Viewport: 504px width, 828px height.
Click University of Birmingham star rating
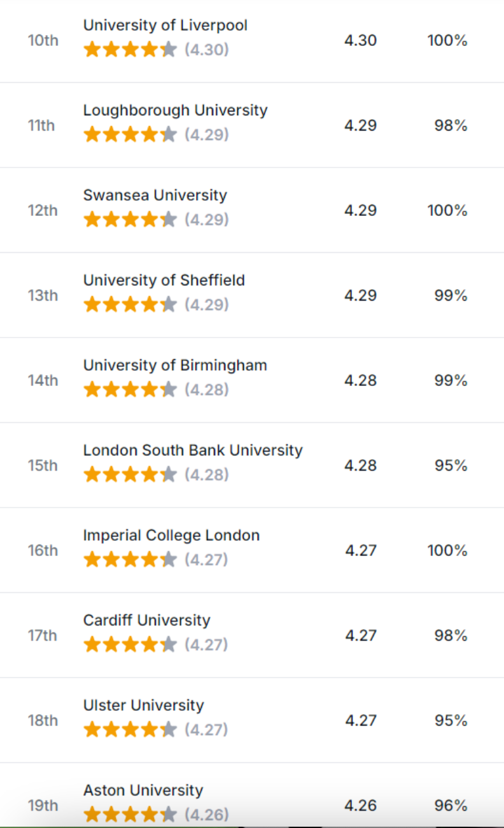[x=130, y=390]
